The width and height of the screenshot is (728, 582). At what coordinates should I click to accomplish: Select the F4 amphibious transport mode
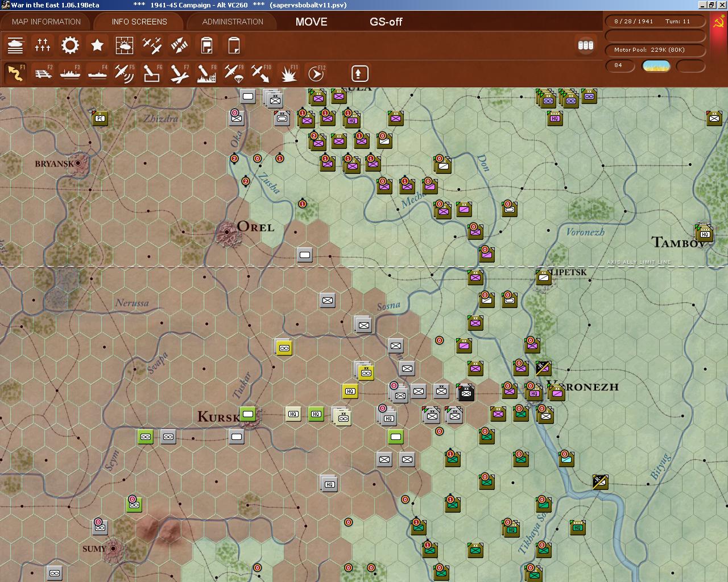click(97, 73)
